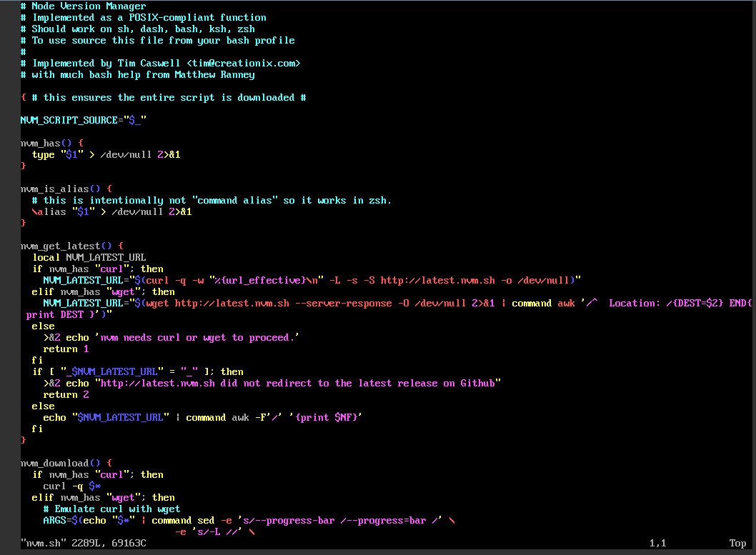756x555 pixels.
Task: Click the "local NVM_LATEST_URL" declaration line
Action: point(89,257)
